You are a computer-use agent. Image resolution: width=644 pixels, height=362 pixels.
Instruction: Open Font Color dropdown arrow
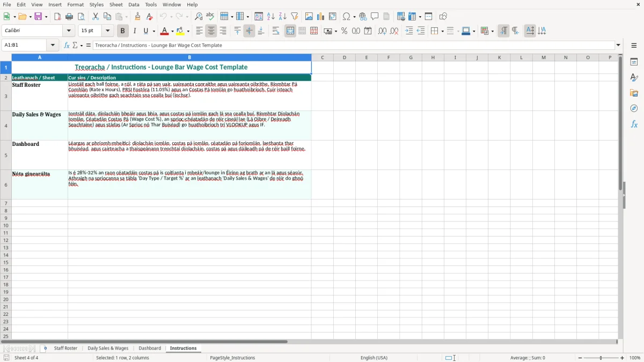[172, 31]
